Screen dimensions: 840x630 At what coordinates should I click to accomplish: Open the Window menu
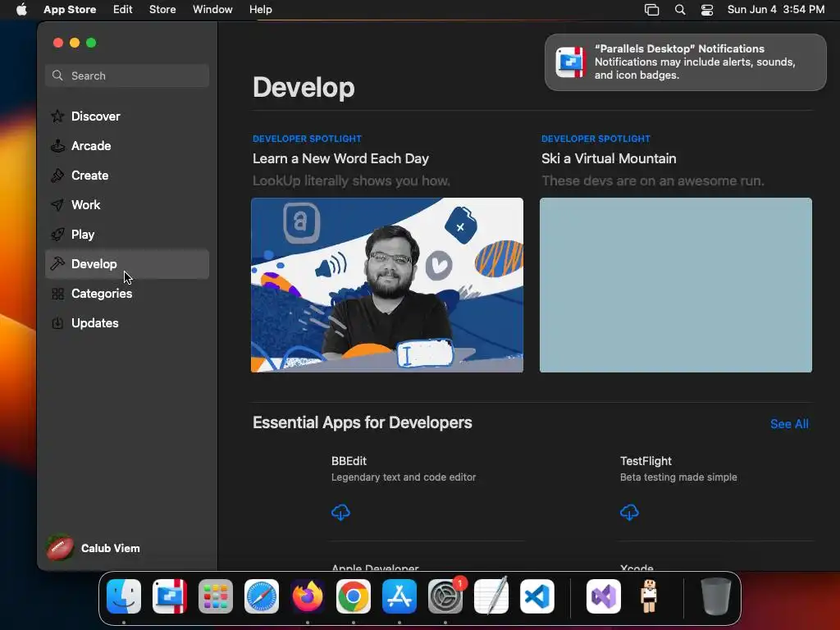(x=212, y=10)
